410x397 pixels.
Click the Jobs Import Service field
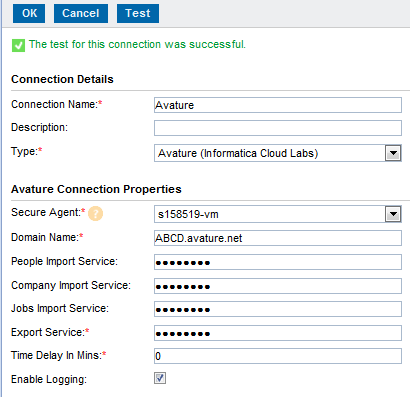pos(278,309)
